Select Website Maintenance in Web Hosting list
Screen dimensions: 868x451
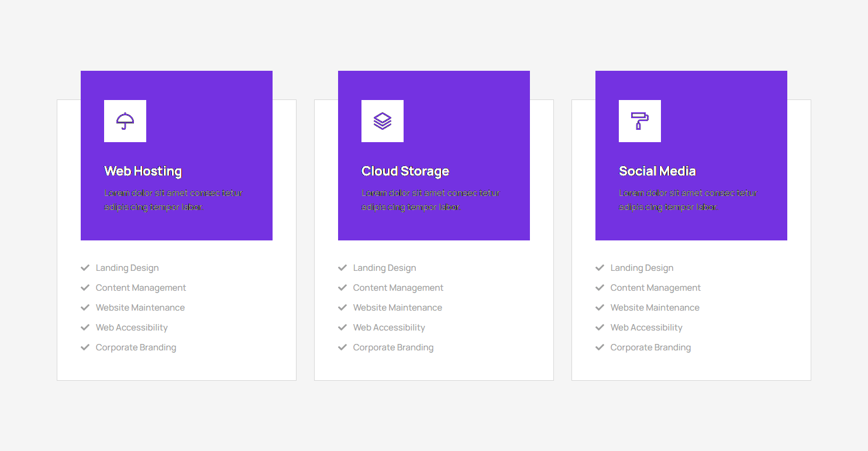pos(140,308)
